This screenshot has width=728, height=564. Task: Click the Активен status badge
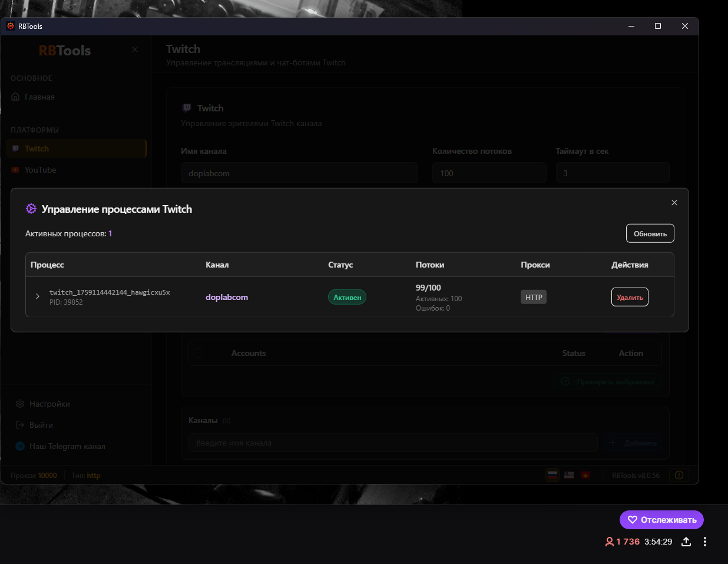[347, 297]
